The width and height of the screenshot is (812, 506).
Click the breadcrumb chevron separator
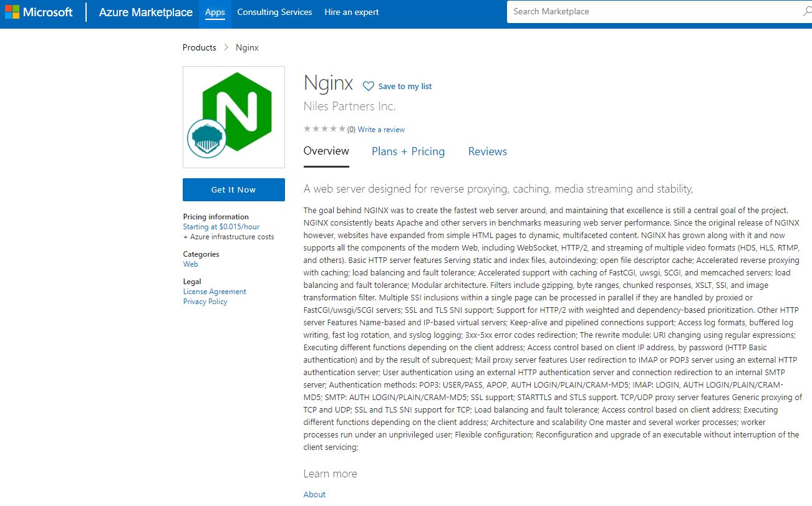(x=226, y=48)
